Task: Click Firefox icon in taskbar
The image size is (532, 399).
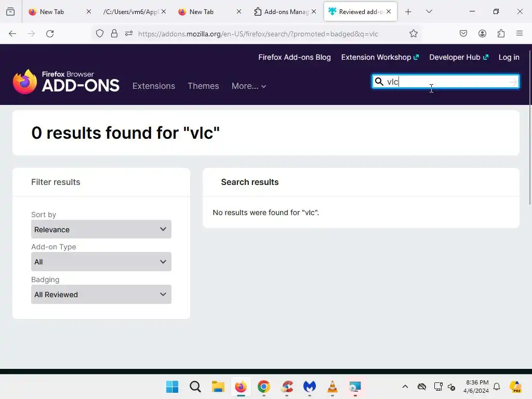Action: click(x=241, y=387)
